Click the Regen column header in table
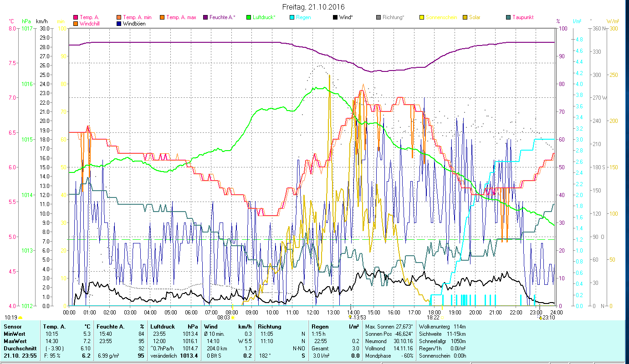This screenshot has width=629, height=364. (320, 327)
